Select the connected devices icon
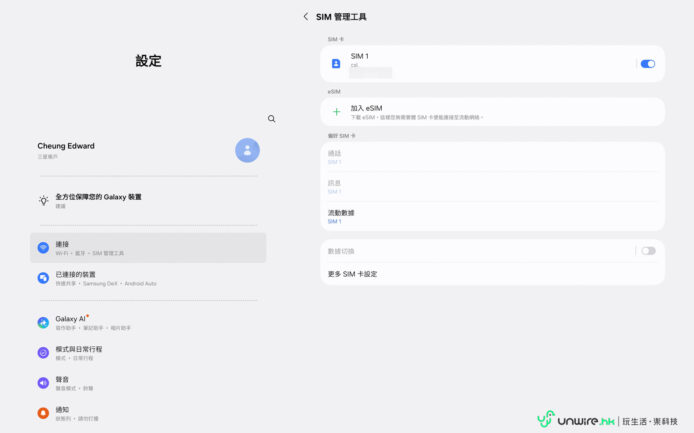Image resolution: width=694 pixels, height=433 pixels. (43, 278)
